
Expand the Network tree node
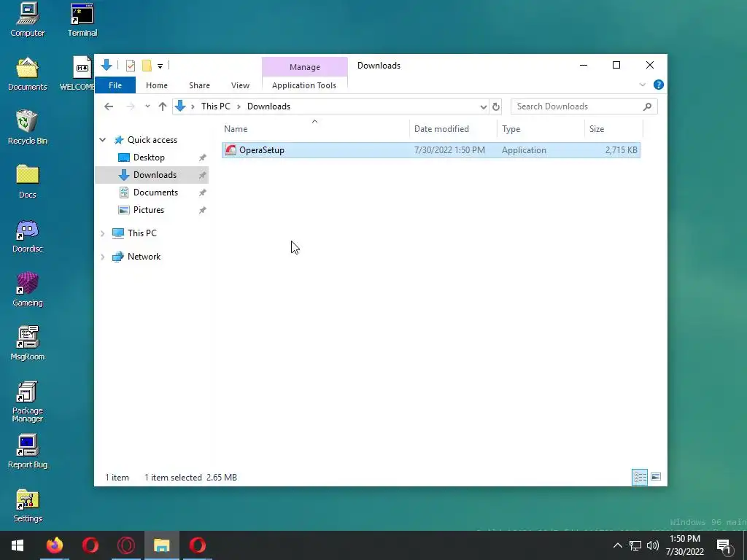[x=102, y=257]
